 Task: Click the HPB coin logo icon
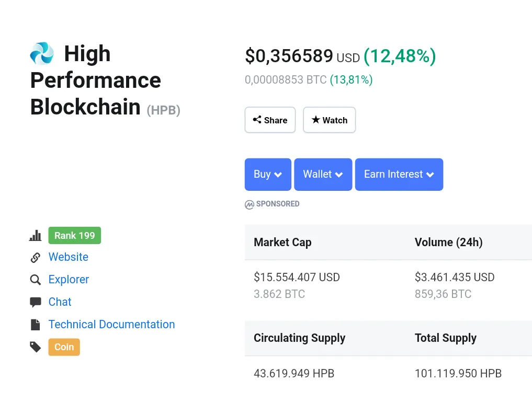(42, 53)
